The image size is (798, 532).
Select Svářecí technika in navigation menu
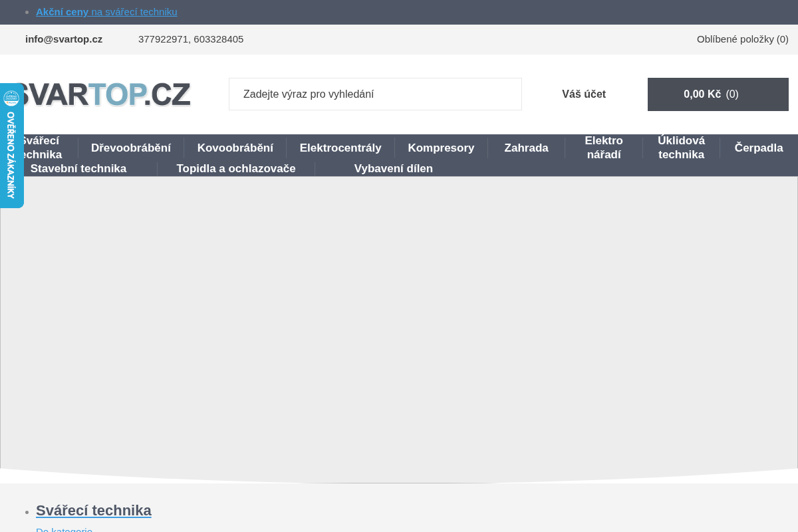(39, 148)
